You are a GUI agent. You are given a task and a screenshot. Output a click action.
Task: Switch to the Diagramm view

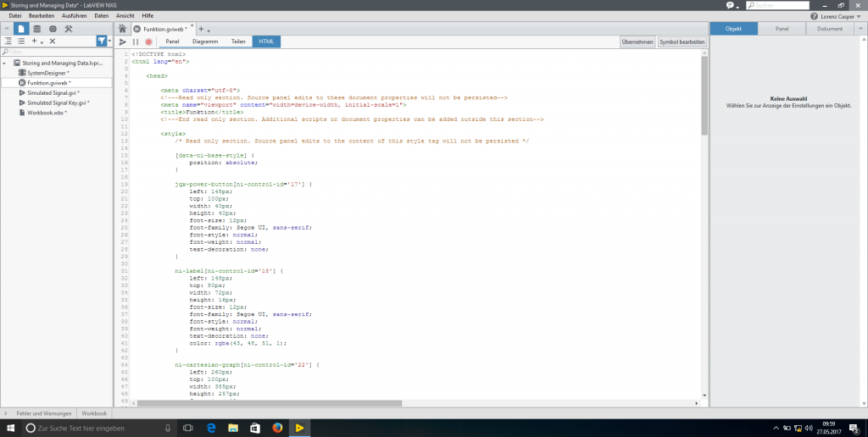tap(205, 41)
